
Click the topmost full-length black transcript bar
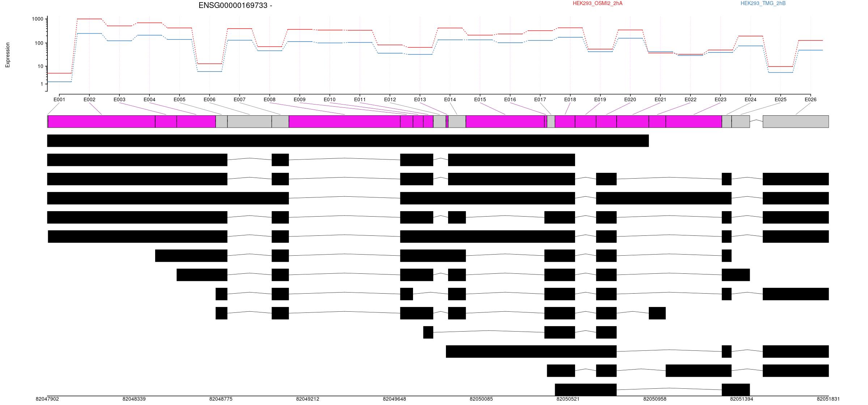tap(348, 141)
